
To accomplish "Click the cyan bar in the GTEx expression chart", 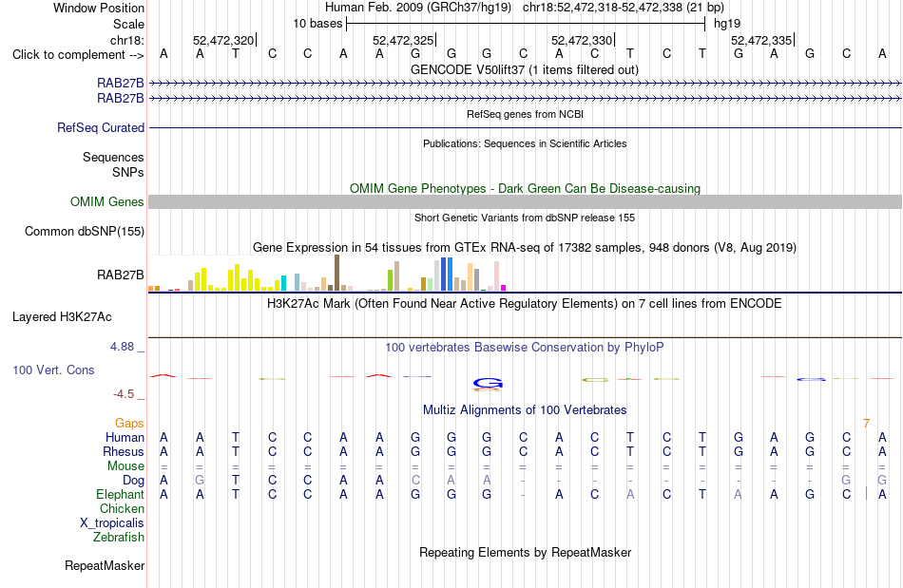I will point(284,283).
